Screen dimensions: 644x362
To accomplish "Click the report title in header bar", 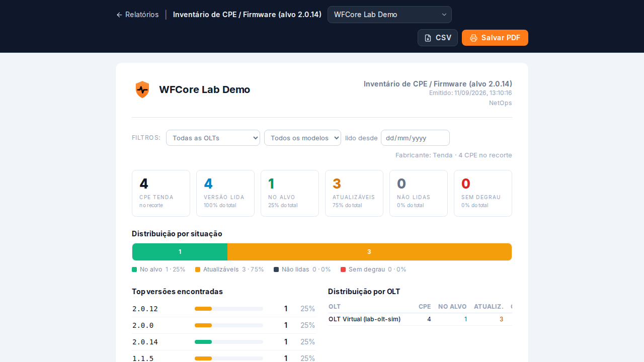I will tap(247, 15).
